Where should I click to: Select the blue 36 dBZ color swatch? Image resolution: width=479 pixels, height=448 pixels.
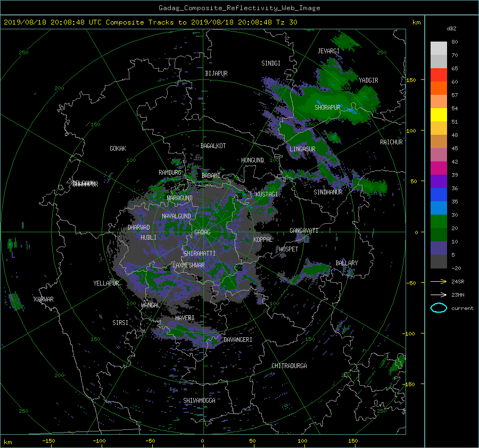coord(439,194)
